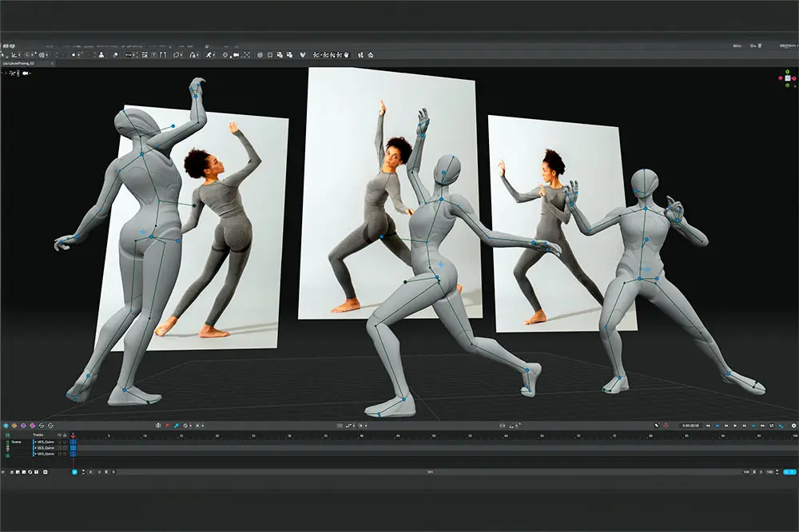Toggle blue switch at timeline bottom right
The height and width of the screenshot is (532, 799).
[789, 472]
